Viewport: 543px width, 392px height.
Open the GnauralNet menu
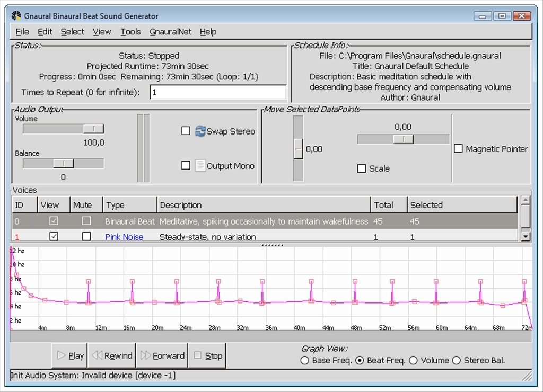click(x=170, y=32)
